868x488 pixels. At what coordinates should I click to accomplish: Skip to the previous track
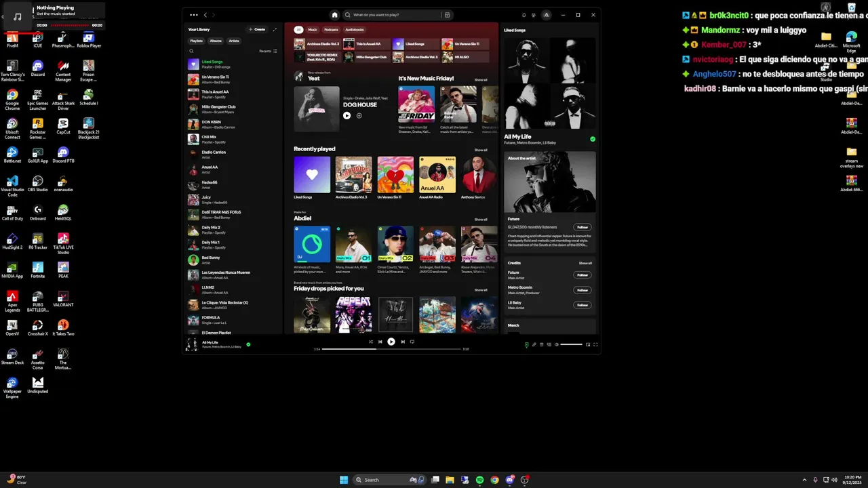coord(380,342)
